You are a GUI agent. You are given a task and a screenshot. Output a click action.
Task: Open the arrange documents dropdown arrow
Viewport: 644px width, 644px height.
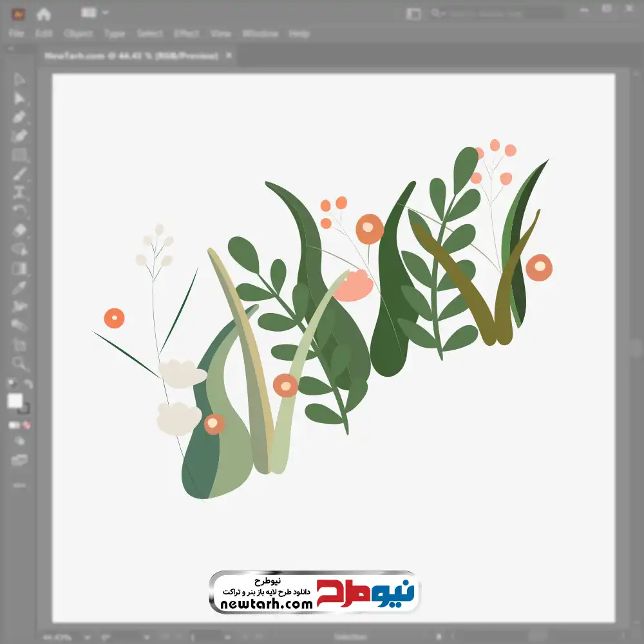point(105,13)
